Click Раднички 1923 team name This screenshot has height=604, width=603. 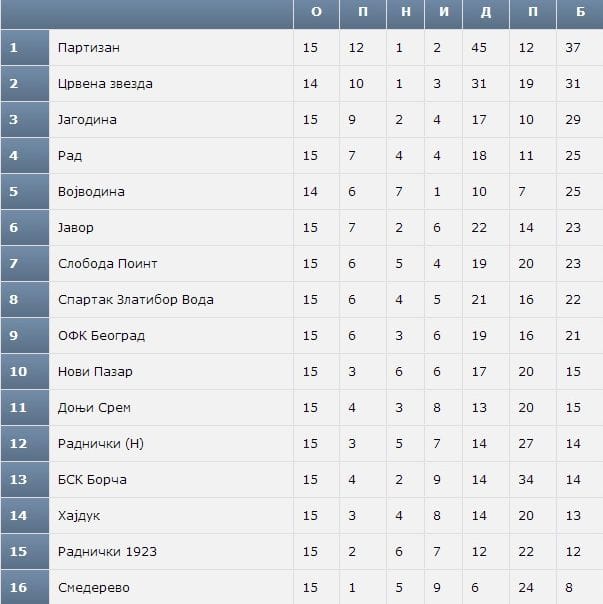(x=107, y=552)
